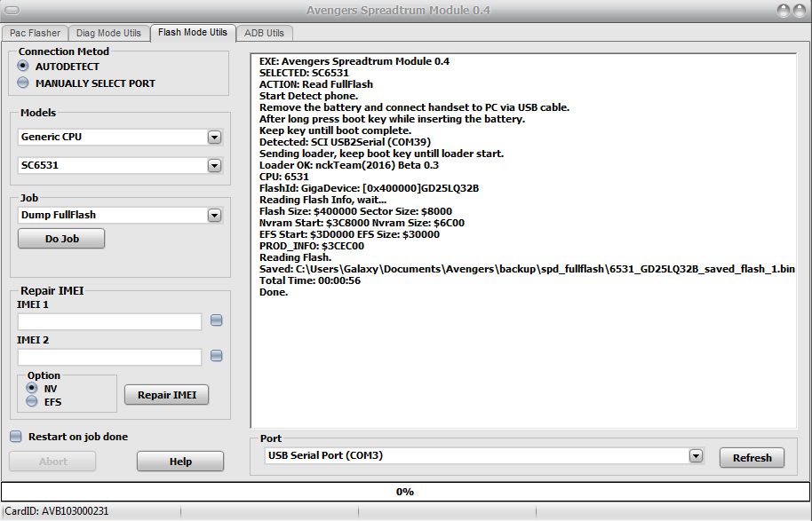
Task: Select the Flash Mode Utils tab
Action: [x=193, y=33]
